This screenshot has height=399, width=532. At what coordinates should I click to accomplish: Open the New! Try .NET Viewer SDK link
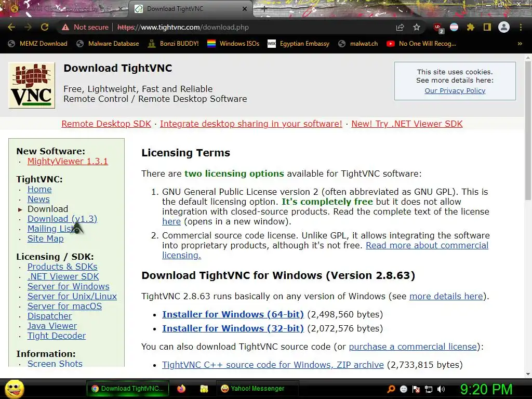coord(407,124)
